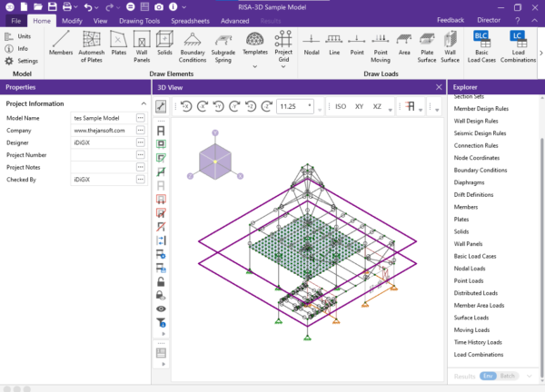Collapse the ribbon with the caret
Viewport: 545px width, 392px height.
[534, 21]
